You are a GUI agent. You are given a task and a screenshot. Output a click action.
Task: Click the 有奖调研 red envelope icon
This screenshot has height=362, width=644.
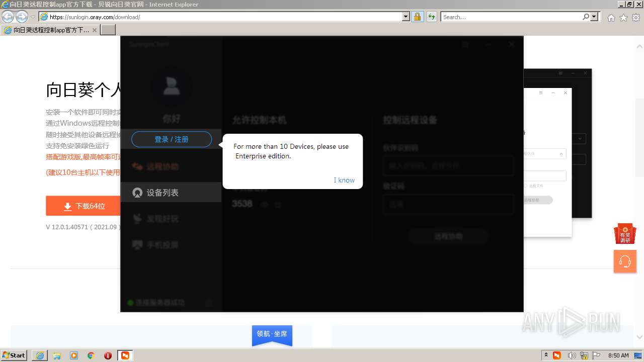point(625,234)
